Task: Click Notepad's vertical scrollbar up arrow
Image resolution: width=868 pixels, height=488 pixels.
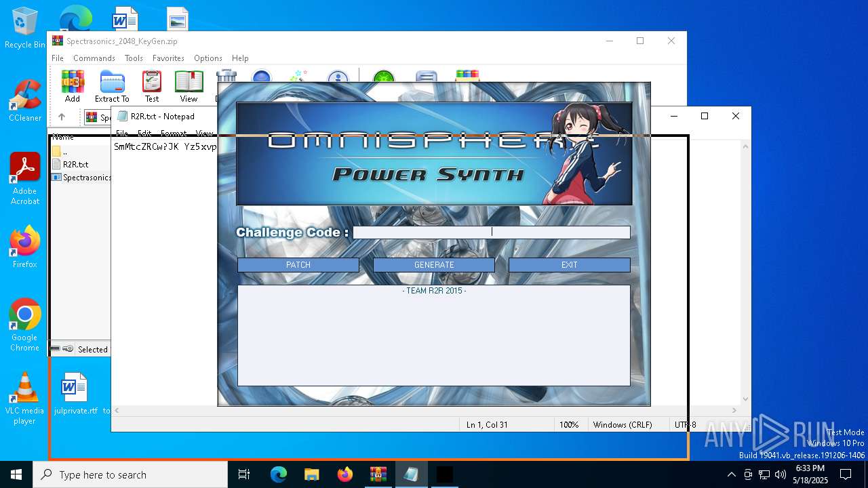Action: (x=746, y=146)
